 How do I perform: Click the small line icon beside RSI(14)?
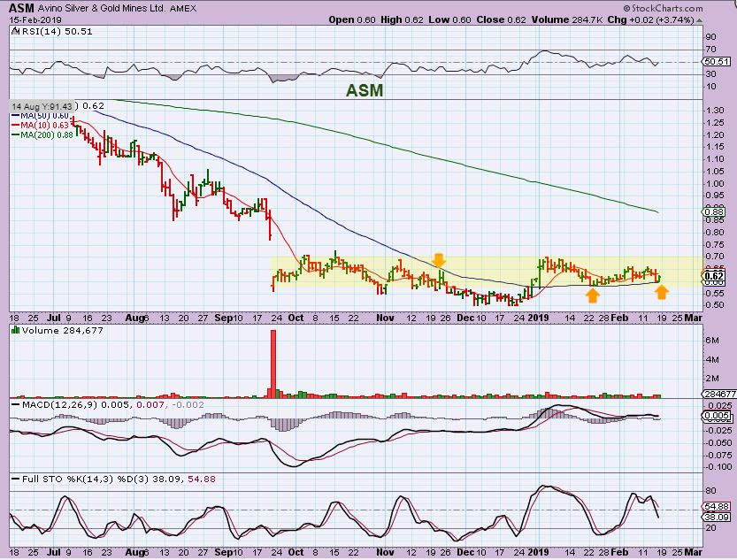(16, 31)
